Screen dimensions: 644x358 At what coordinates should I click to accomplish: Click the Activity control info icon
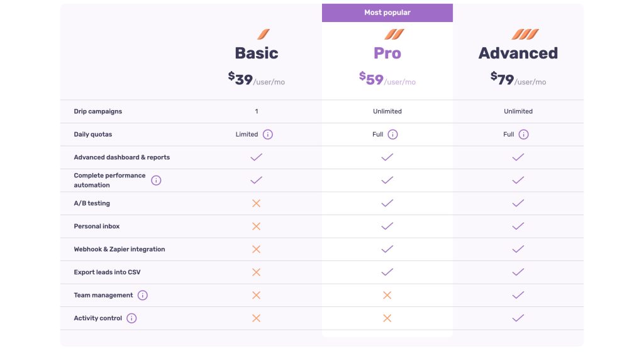131,318
